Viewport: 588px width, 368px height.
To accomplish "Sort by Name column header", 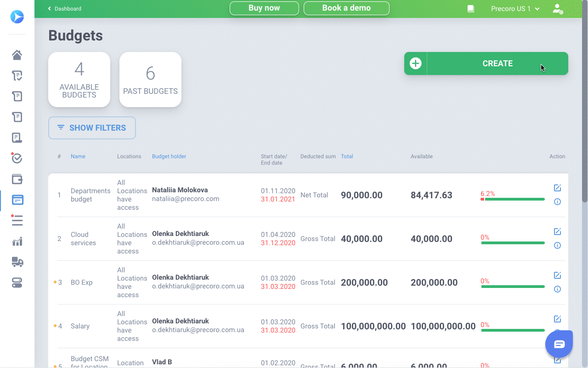I will point(78,156).
